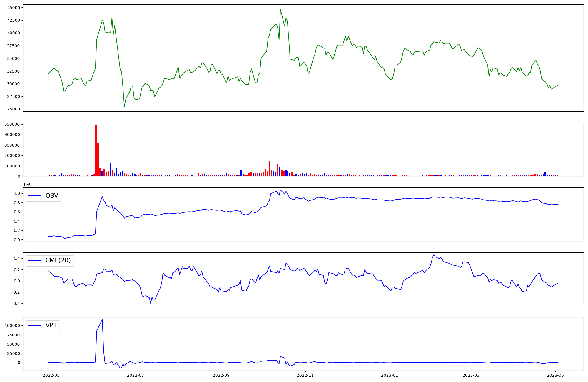This screenshot has width=588, height=382.
Task: Click the tallest red volume bar
Action: tap(96, 150)
